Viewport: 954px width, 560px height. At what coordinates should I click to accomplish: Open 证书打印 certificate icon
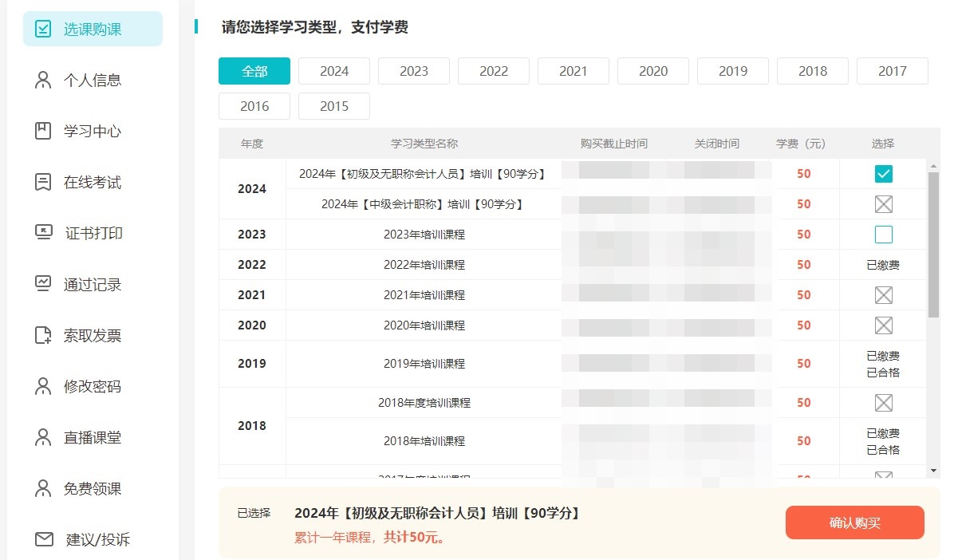[x=44, y=232]
